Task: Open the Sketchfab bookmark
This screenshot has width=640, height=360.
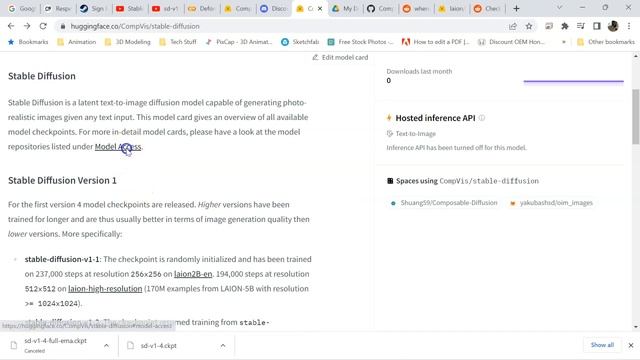Action: (300, 42)
